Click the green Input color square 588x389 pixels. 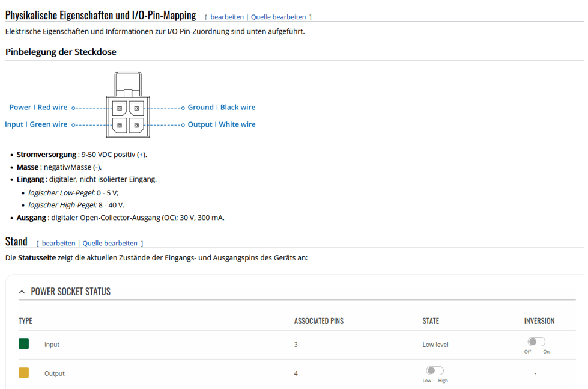click(24, 345)
